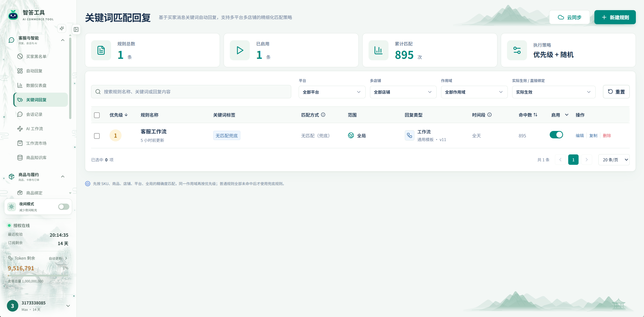The image size is (644, 317).
Task: Open the 全部平台 dropdown
Action: (332, 92)
